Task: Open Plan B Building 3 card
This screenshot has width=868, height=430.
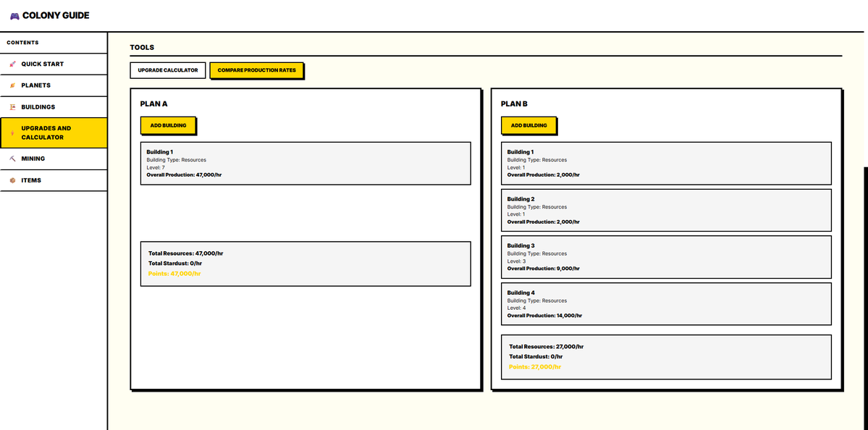Action: [667, 257]
